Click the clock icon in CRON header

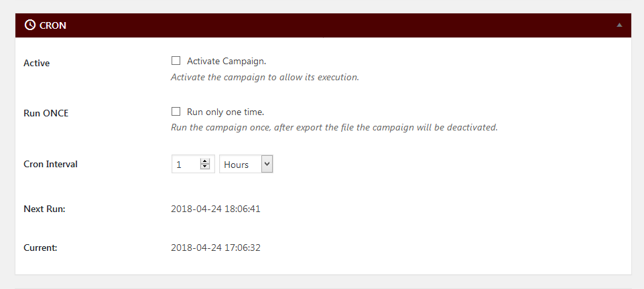tap(30, 25)
